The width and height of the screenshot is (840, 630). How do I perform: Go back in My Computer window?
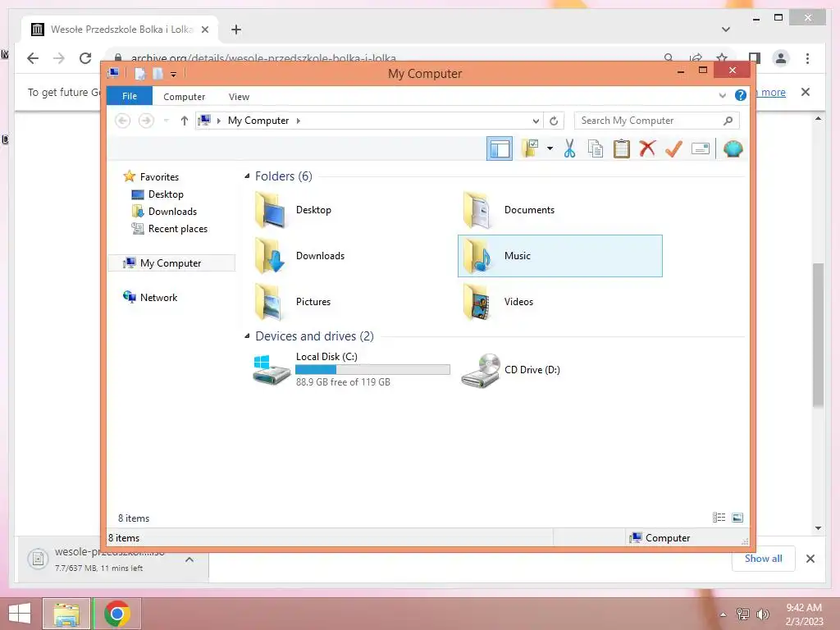123,121
